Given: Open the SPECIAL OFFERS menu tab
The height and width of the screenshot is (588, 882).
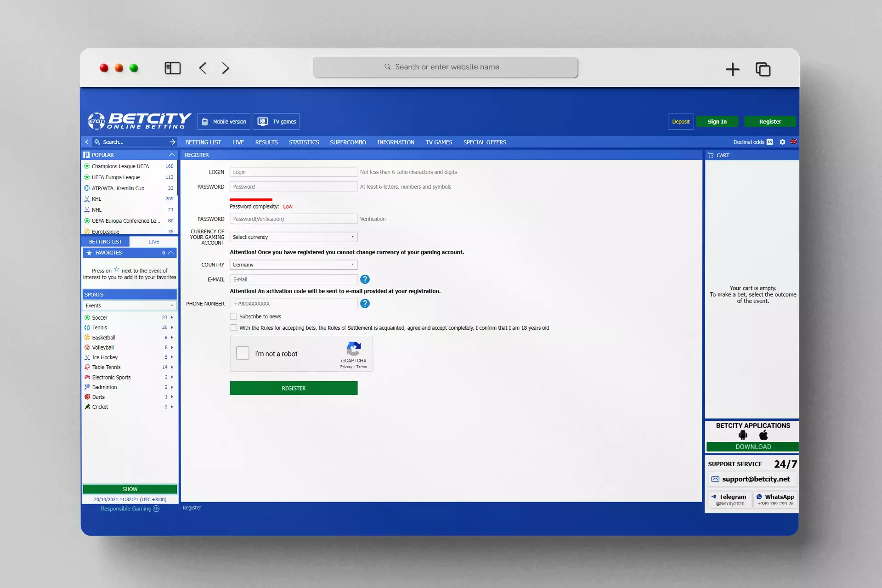Looking at the screenshot, I should [485, 142].
